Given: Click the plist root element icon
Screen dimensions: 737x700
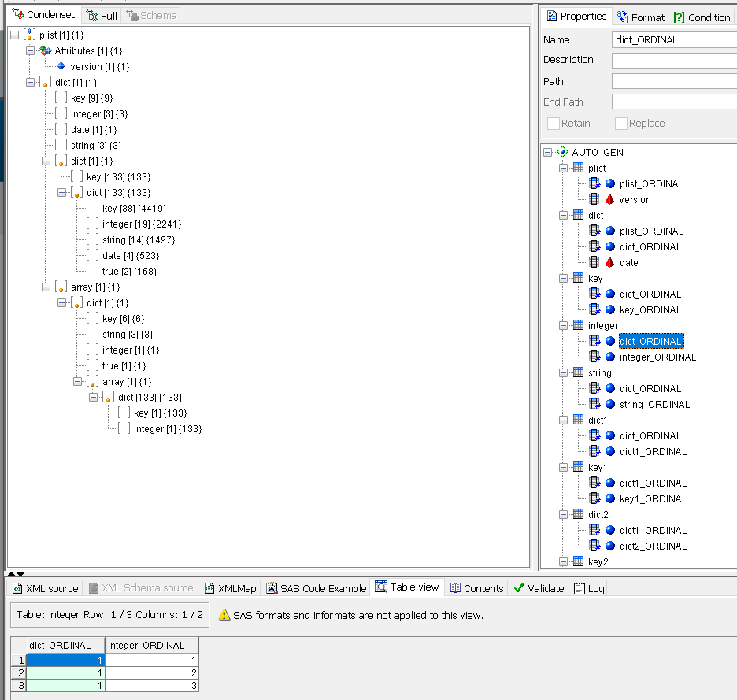Looking at the screenshot, I should [x=29, y=35].
